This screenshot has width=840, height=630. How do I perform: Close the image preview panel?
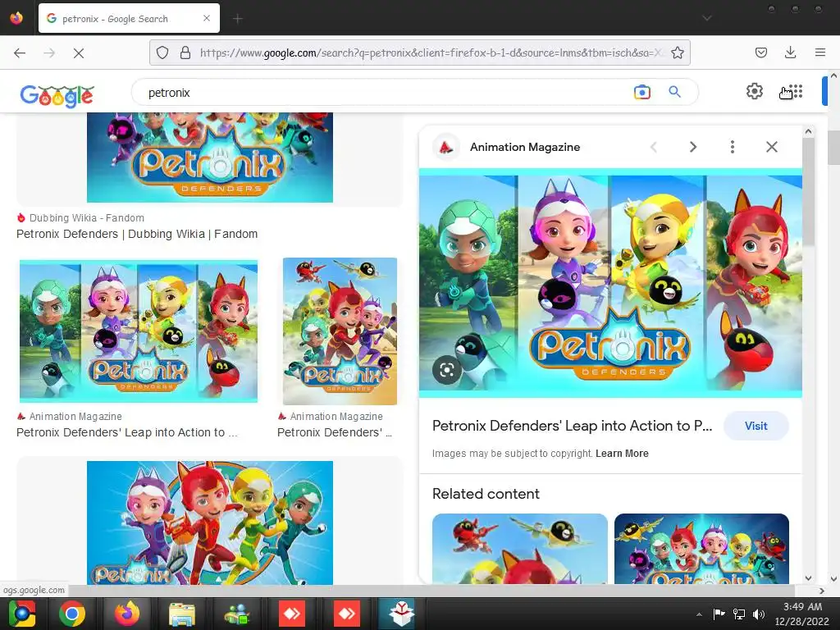click(771, 147)
